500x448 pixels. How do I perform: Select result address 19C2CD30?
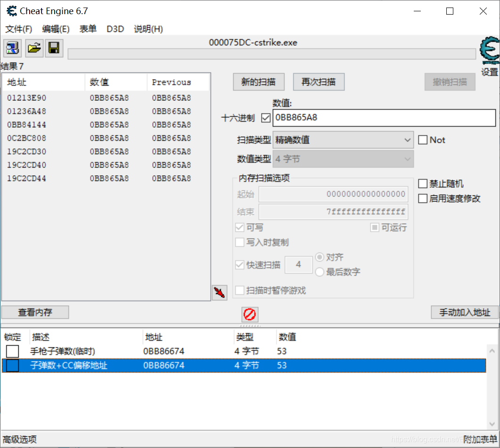point(27,152)
